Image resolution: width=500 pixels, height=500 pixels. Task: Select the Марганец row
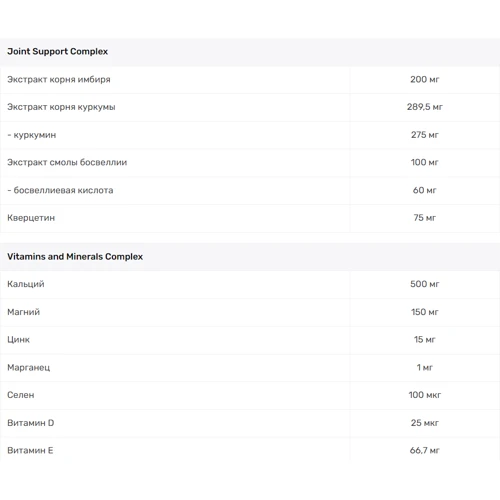[x=250, y=368]
